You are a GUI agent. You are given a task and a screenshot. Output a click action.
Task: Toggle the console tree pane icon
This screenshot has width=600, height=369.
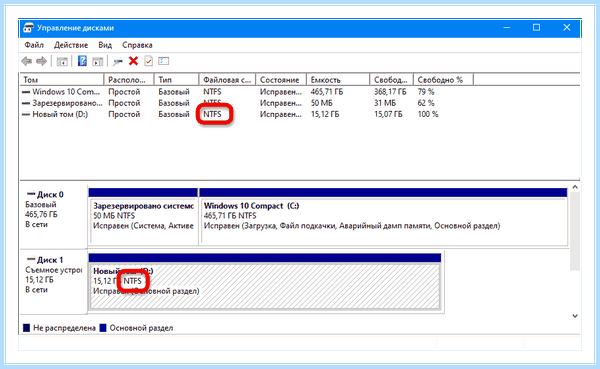pos(62,61)
